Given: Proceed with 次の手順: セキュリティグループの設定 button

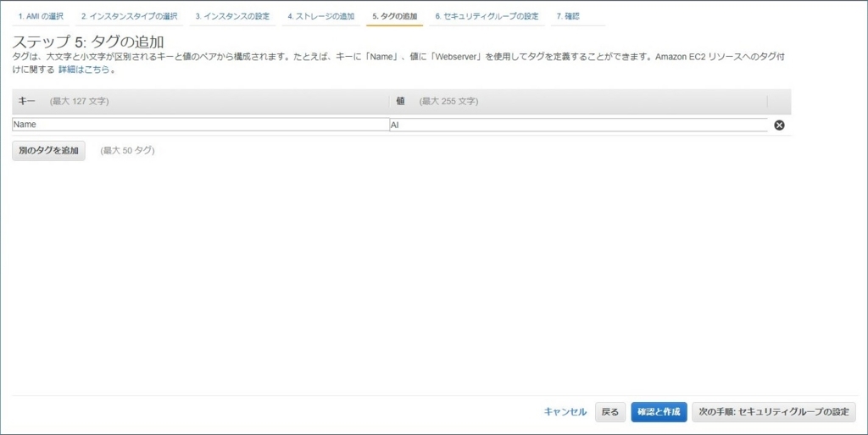Looking at the screenshot, I should click(774, 412).
